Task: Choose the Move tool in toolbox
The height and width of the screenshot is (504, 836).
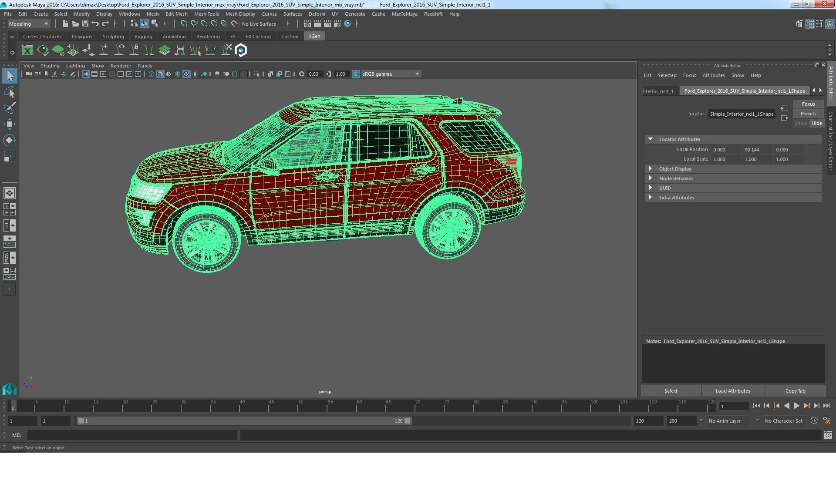Action: coord(10,124)
